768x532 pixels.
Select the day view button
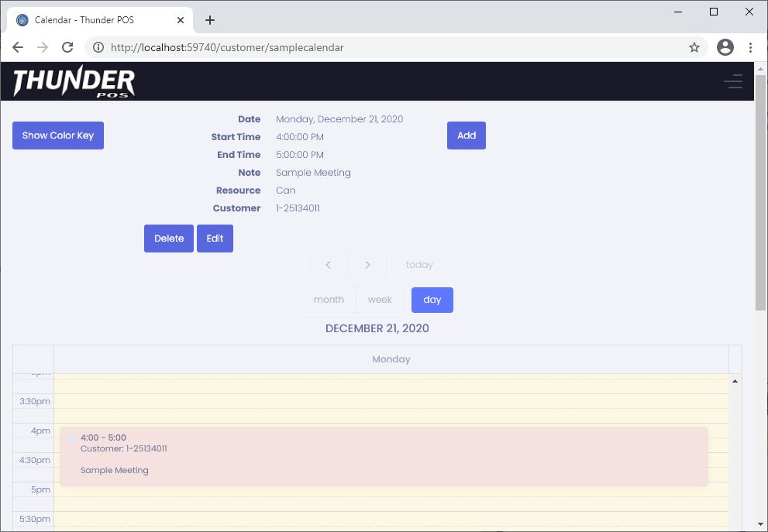coord(432,300)
